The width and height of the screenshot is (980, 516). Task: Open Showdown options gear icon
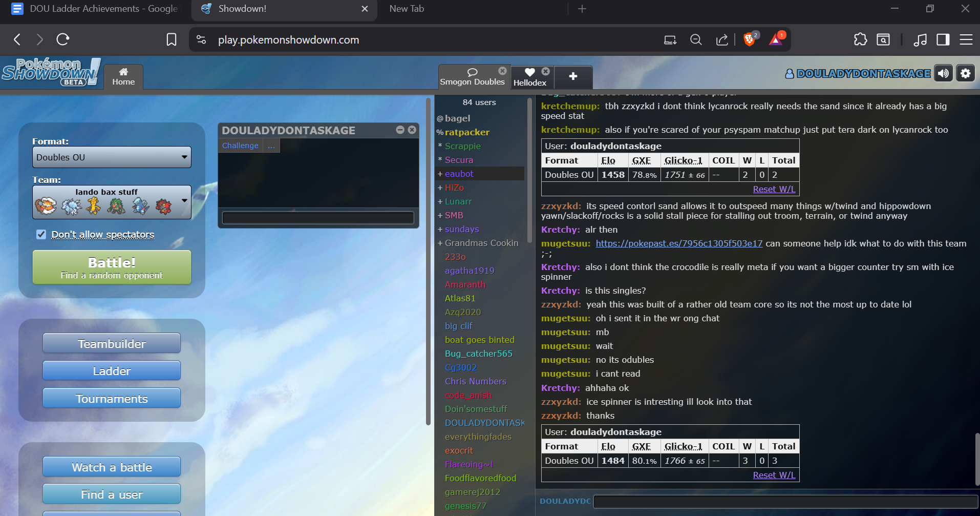coord(966,73)
